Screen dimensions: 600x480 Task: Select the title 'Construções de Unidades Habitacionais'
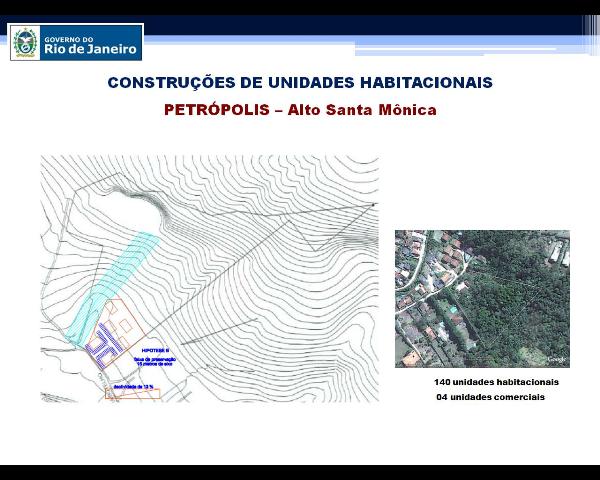(300, 83)
